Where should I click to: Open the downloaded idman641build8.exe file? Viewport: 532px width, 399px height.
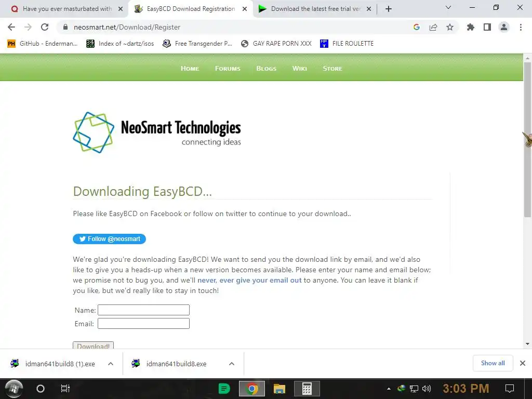pos(170,364)
